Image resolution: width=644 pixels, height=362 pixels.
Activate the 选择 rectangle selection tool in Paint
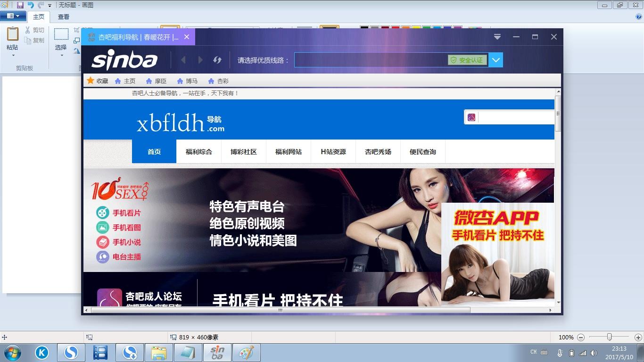coord(61,34)
